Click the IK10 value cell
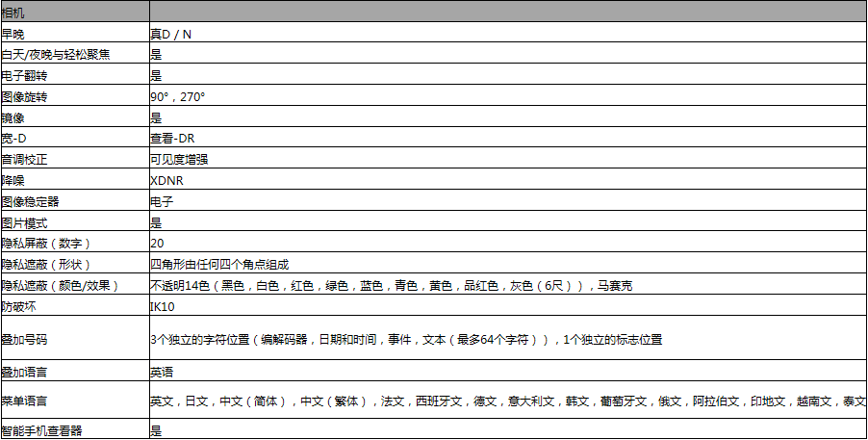Screen dimensions: 868x440 pyautogui.click(x=163, y=306)
